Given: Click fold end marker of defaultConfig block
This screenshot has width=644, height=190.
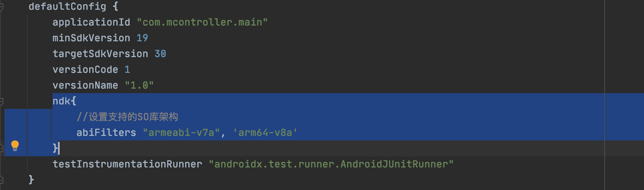Looking at the screenshot, I should 1,180.
